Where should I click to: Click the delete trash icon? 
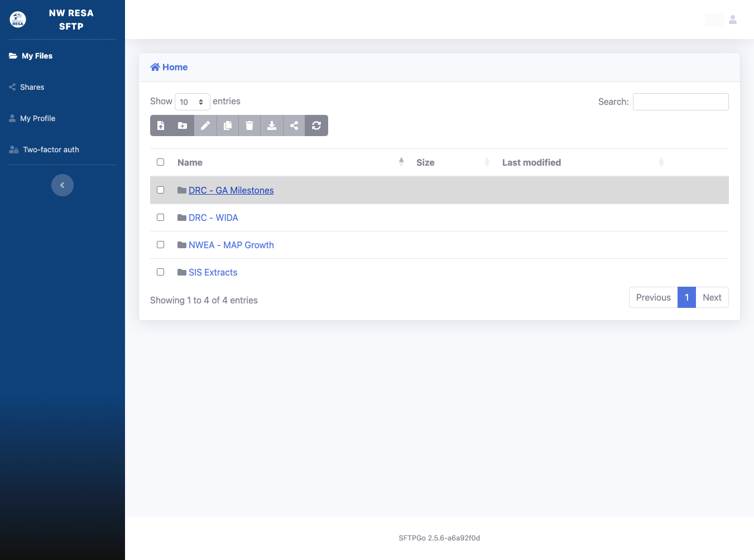click(249, 125)
